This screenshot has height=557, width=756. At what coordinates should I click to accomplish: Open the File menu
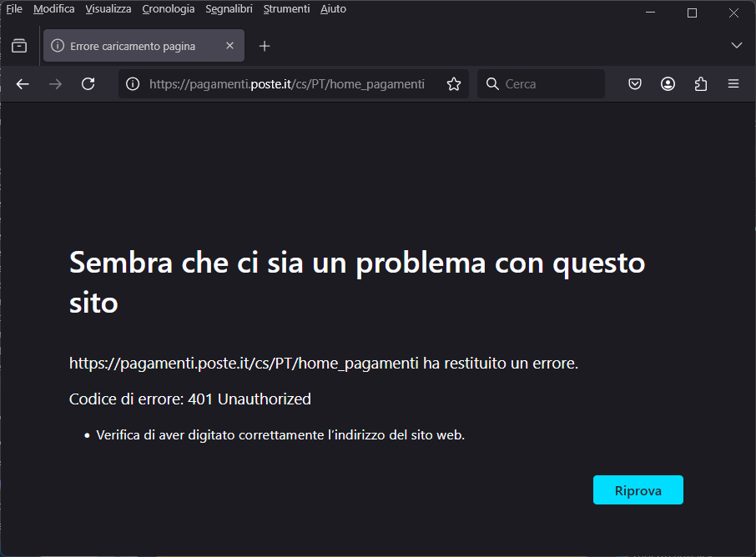coord(14,9)
